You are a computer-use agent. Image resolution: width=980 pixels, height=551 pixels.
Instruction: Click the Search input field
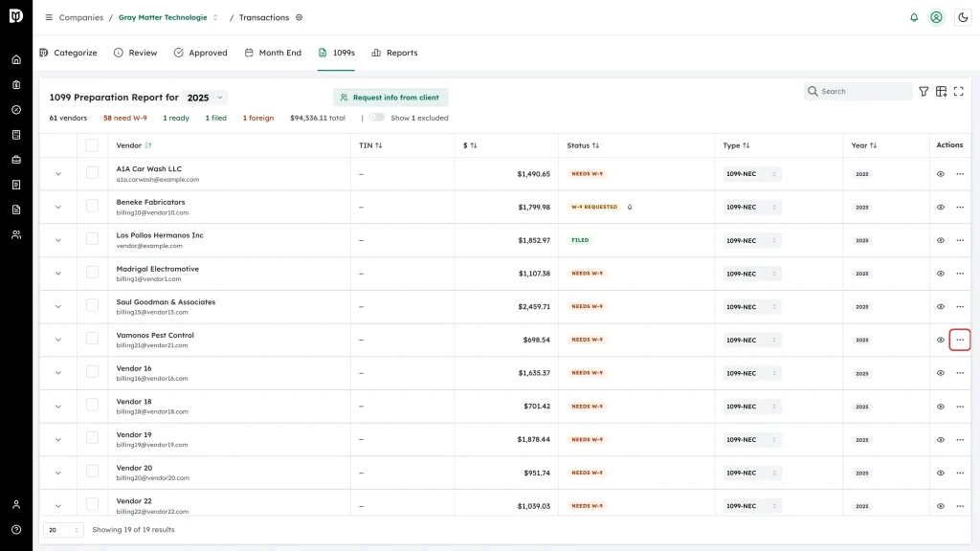(x=858, y=91)
